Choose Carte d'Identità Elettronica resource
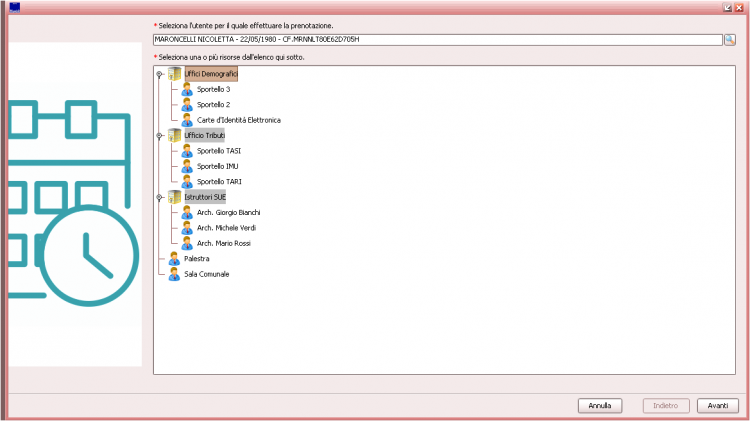This screenshot has width=750, height=421. coord(239,120)
